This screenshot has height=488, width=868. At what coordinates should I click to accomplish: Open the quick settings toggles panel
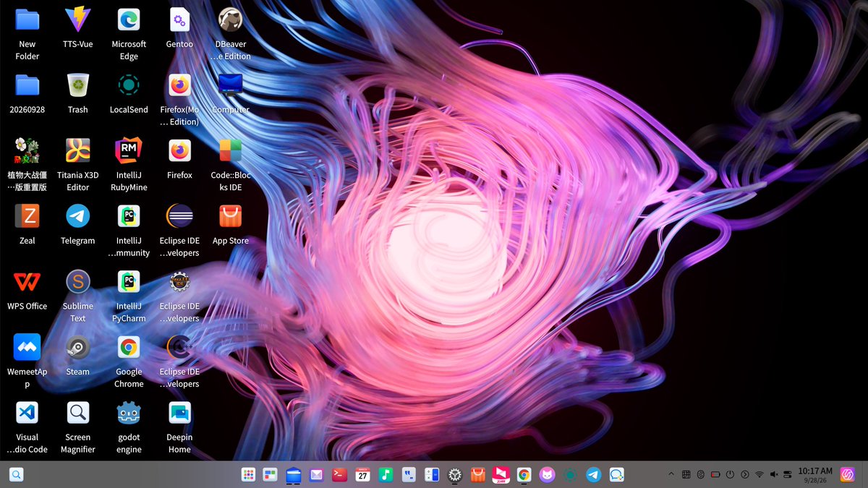click(788, 475)
